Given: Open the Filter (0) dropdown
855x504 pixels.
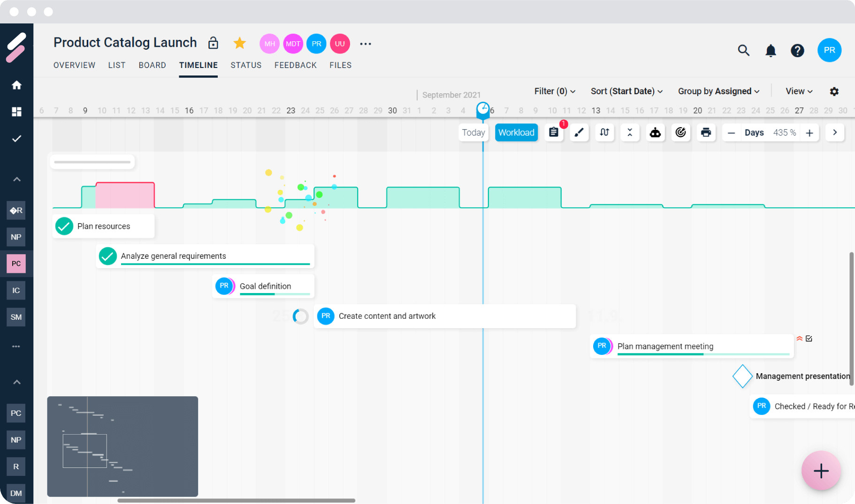Looking at the screenshot, I should coord(555,91).
